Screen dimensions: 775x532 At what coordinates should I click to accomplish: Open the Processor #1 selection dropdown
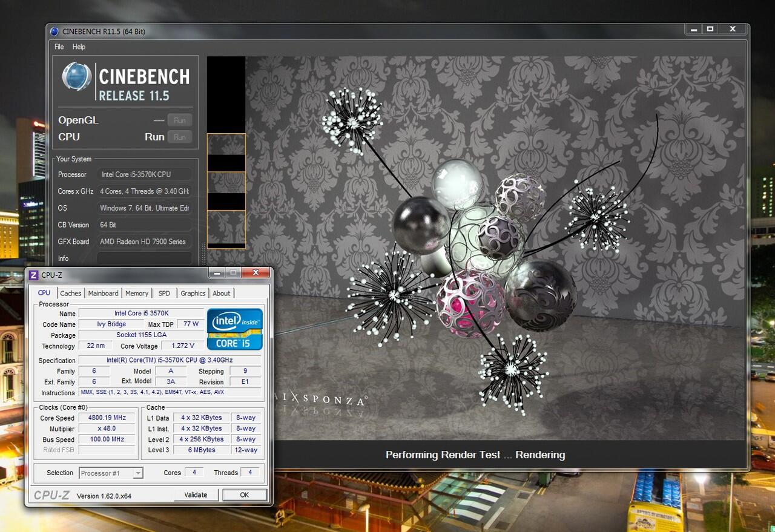click(111, 473)
